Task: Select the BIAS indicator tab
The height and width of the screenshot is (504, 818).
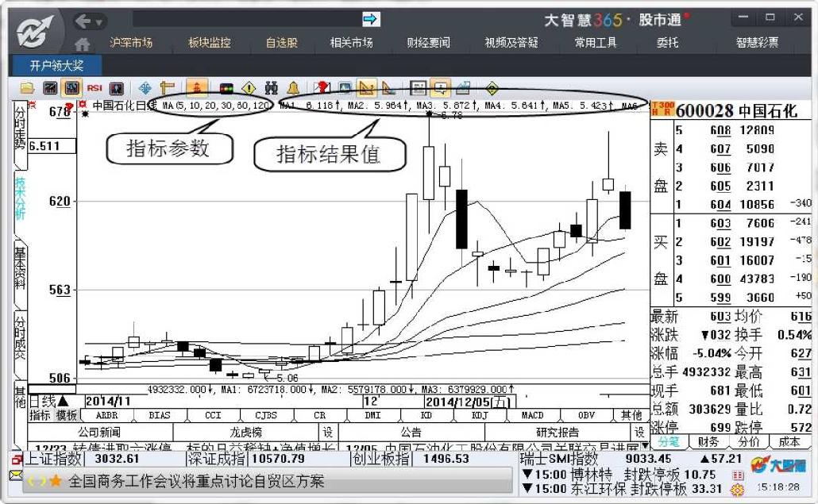Action: [x=160, y=415]
